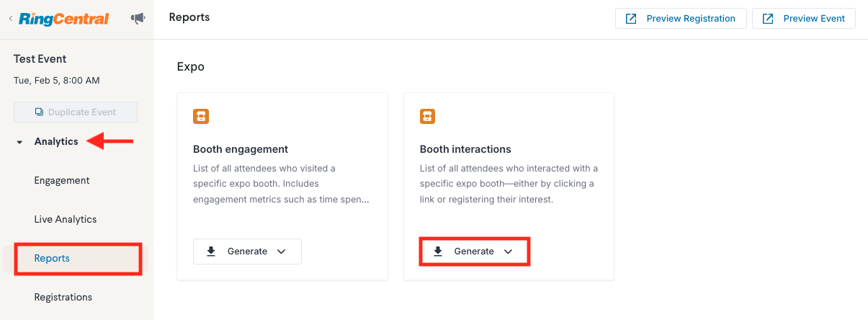Click the download icon in Booth interactions Generate
Screen dimensions: 868x320
(438, 252)
